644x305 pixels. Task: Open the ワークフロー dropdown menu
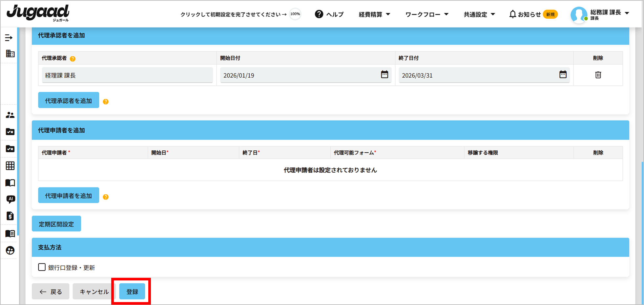click(426, 14)
